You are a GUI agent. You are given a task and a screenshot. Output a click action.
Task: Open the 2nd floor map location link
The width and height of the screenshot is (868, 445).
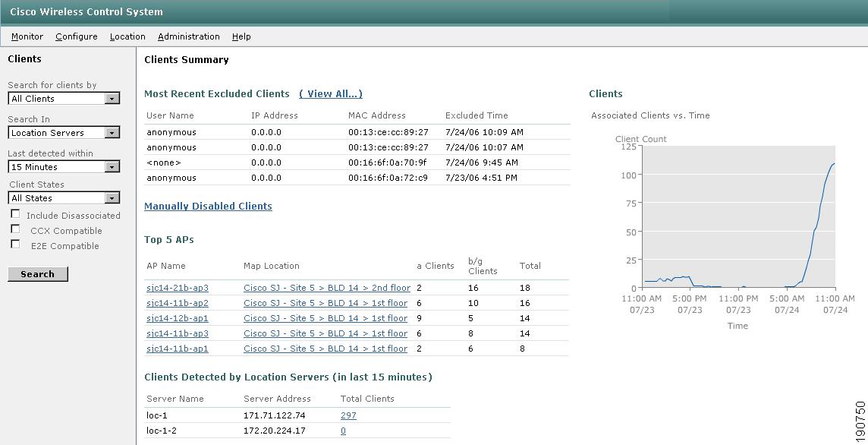(x=327, y=288)
